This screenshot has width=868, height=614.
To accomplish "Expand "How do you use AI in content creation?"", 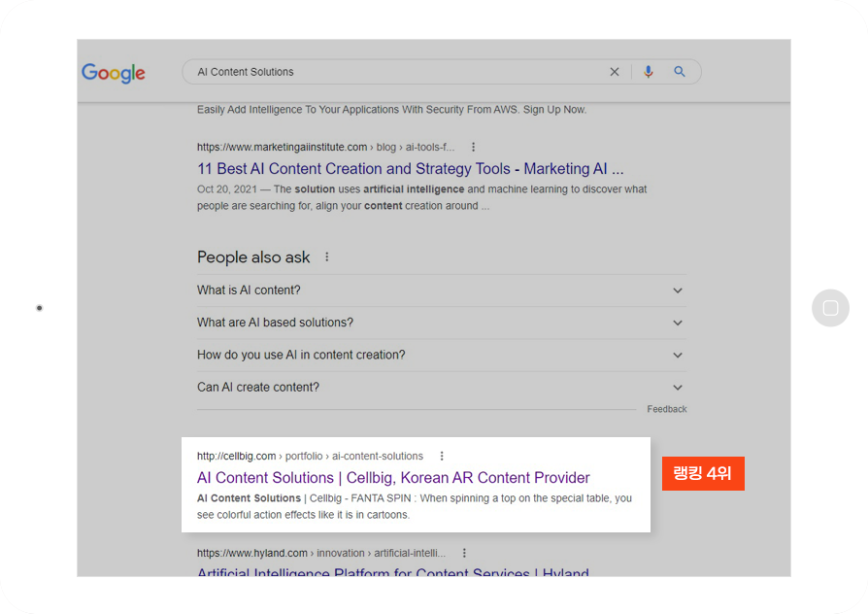I will (x=442, y=355).
